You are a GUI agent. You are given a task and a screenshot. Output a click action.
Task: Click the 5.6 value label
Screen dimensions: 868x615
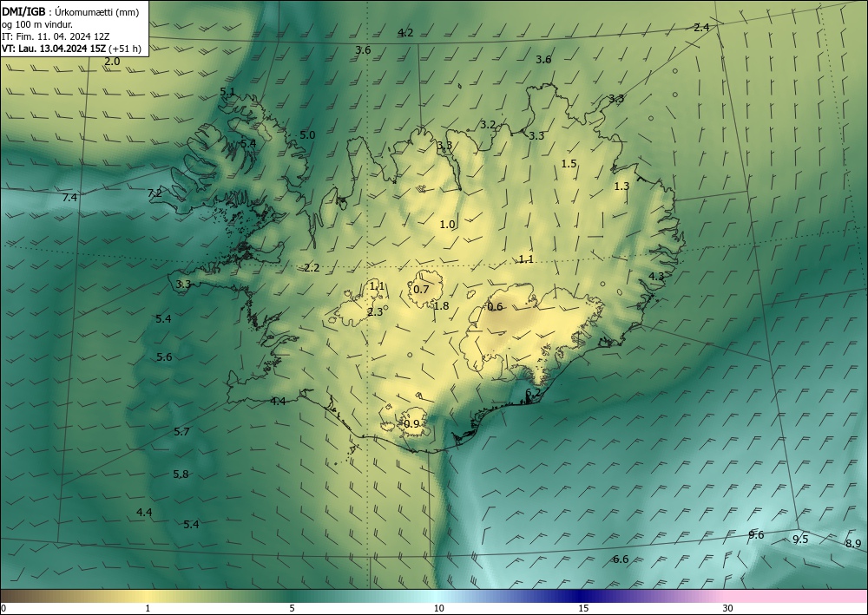coord(164,357)
